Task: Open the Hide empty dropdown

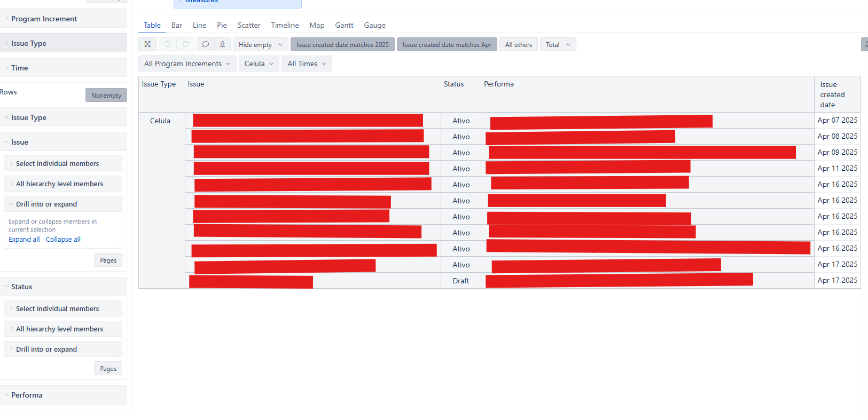Action: point(261,44)
